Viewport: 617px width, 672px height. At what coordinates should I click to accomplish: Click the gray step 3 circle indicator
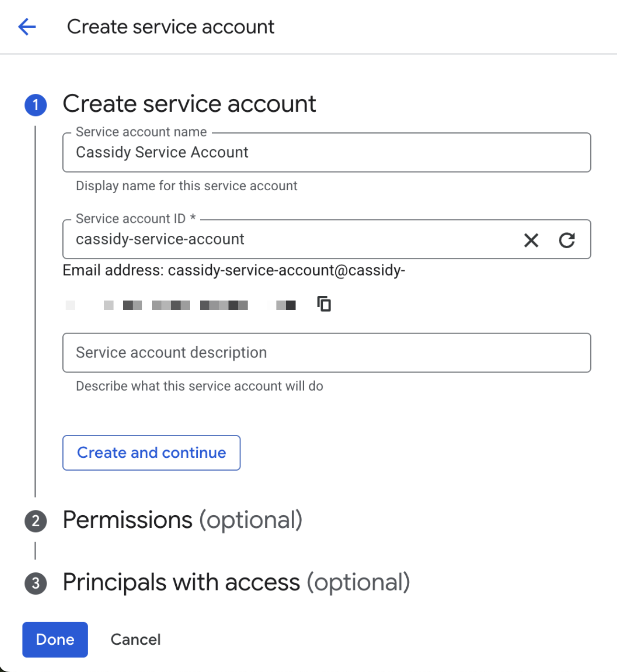(35, 583)
